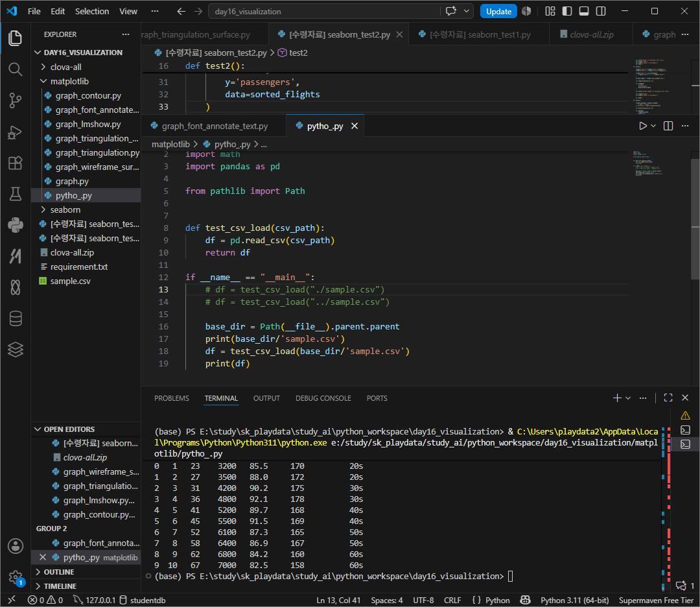This screenshot has width=700, height=607.
Task: Open Run and Debug view
Action: tap(15, 132)
